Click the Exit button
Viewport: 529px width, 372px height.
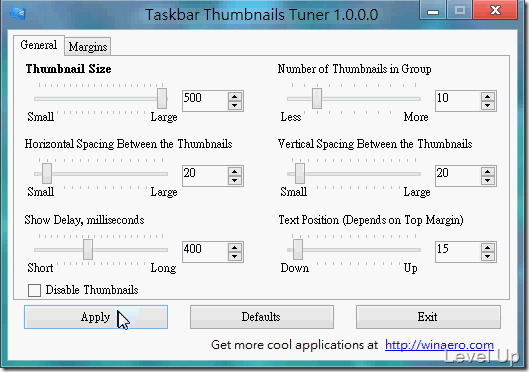point(428,317)
